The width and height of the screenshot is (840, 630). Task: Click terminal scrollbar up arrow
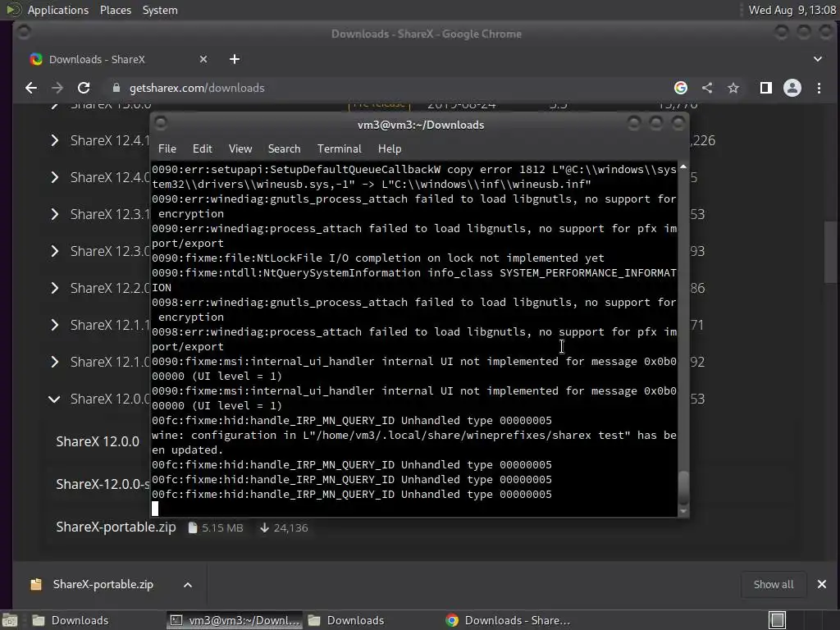click(x=683, y=167)
